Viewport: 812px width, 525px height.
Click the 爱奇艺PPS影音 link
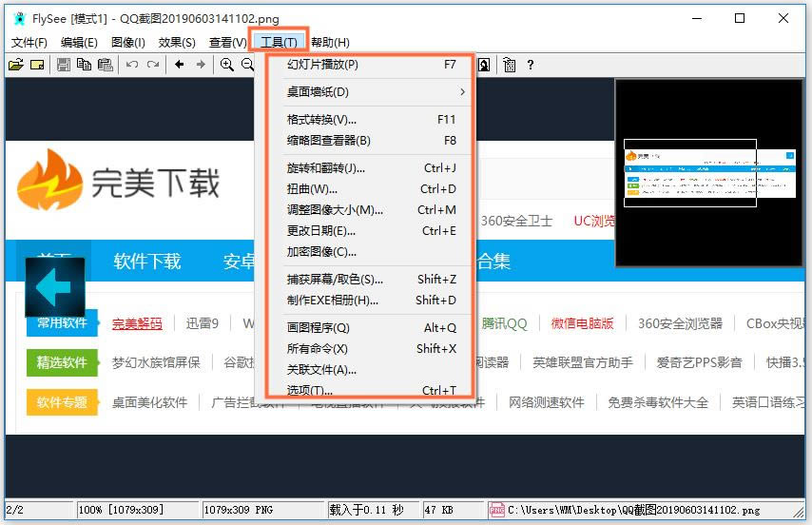pos(699,362)
